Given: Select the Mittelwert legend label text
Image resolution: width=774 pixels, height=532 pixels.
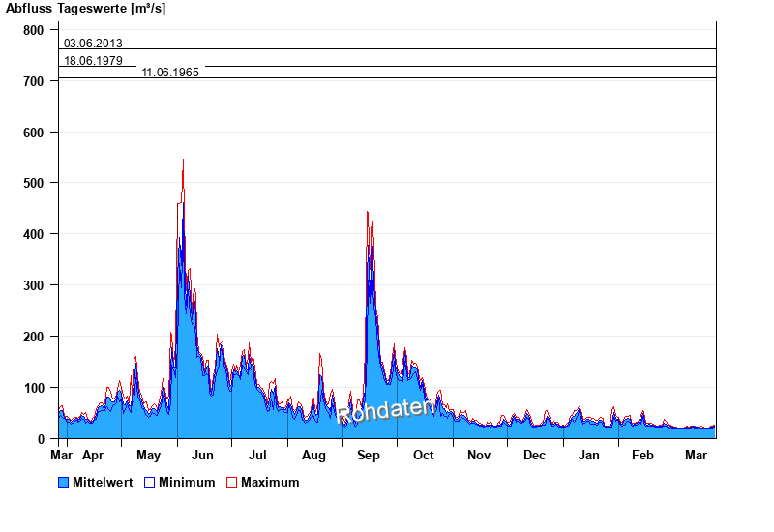Looking at the screenshot, I should coord(104,482).
